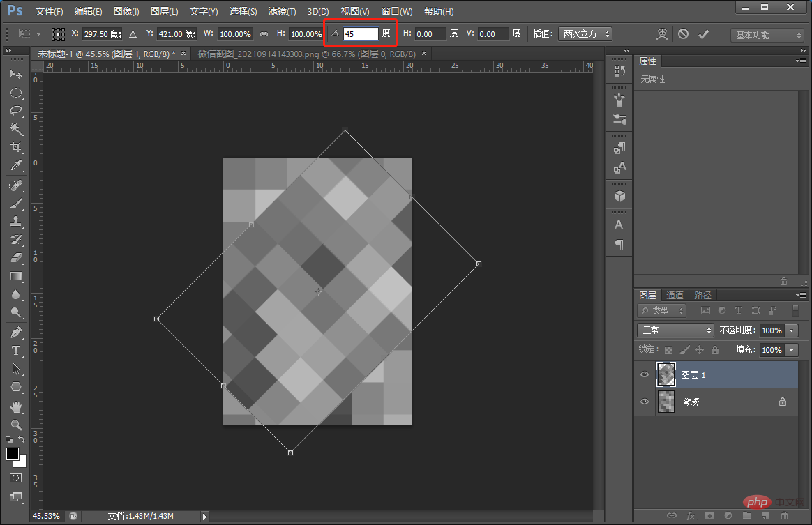812x525 pixels.
Task: Select the Zoom tool in toolbox
Action: (16, 425)
